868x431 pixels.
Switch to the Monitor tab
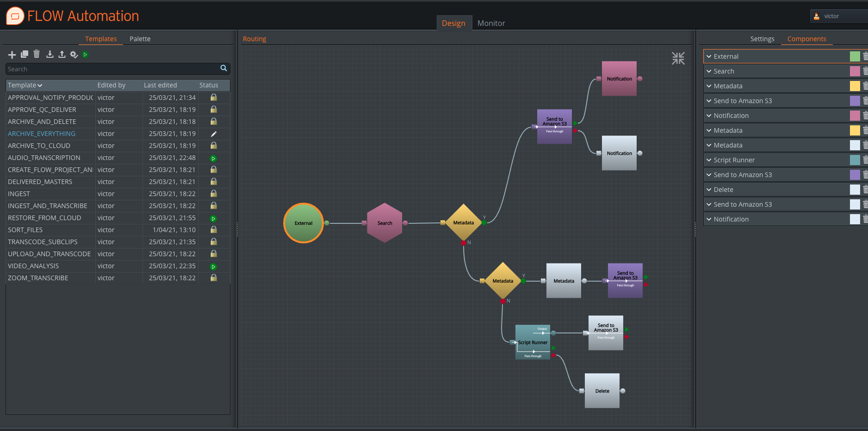point(491,23)
